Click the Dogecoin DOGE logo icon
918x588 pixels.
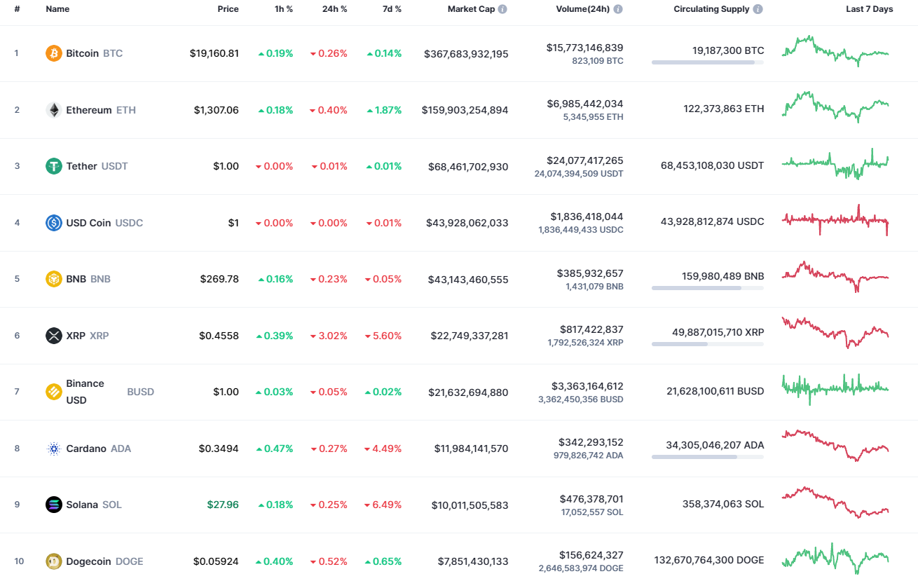[53, 561]
